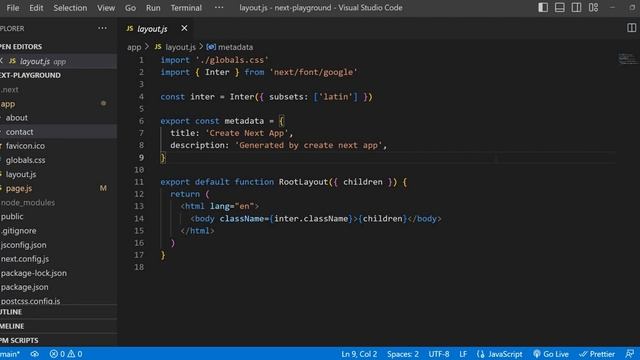This screenshot has width=640, height=360.
Task: Click the layout.js breadcrumb segment
Action: pos(175,47)
